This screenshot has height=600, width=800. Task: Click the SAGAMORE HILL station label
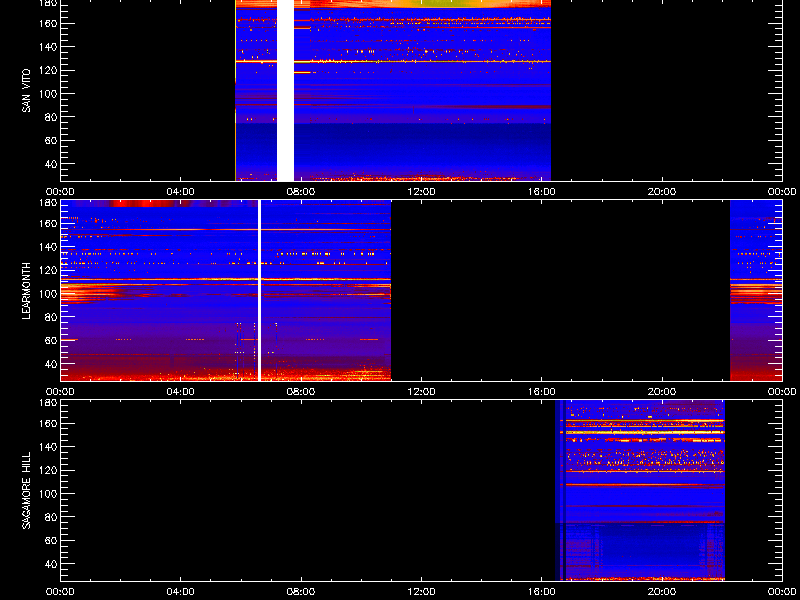[26, 490]
